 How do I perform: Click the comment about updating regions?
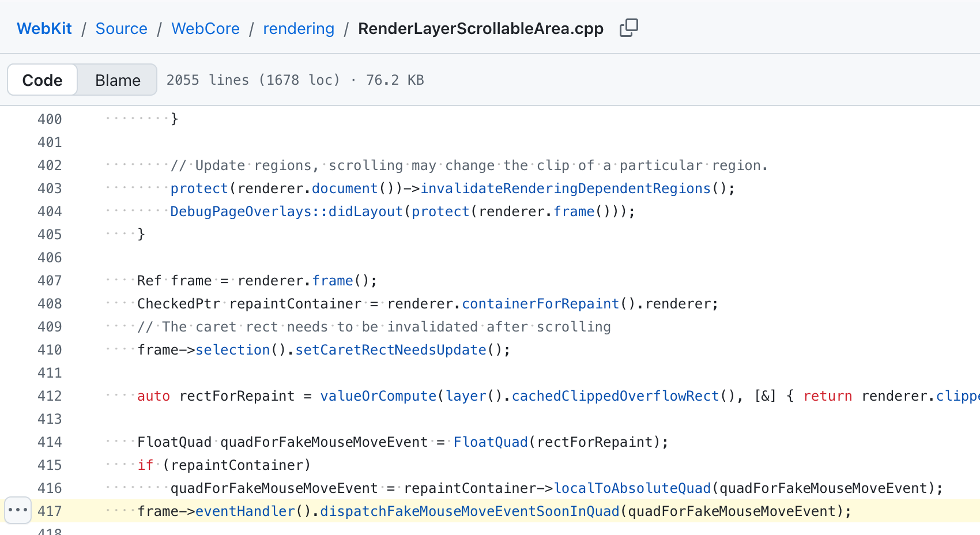[x=469, y=165]
